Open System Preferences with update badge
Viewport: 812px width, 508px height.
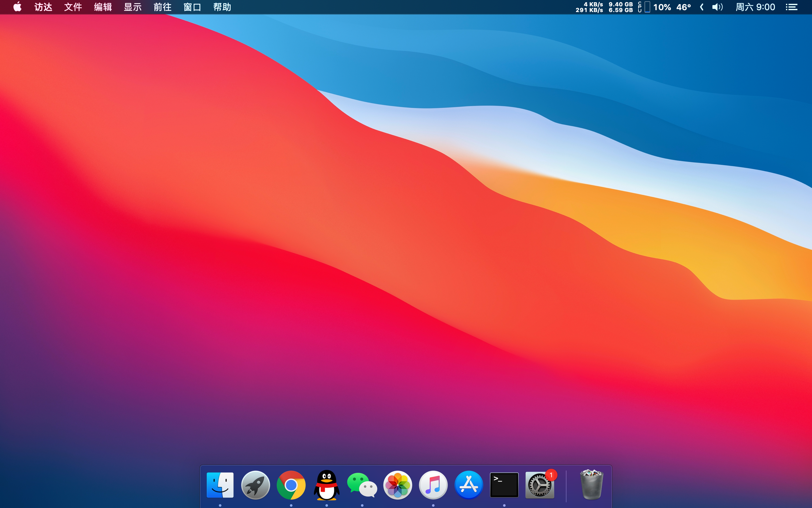click(x=540, y=485)
